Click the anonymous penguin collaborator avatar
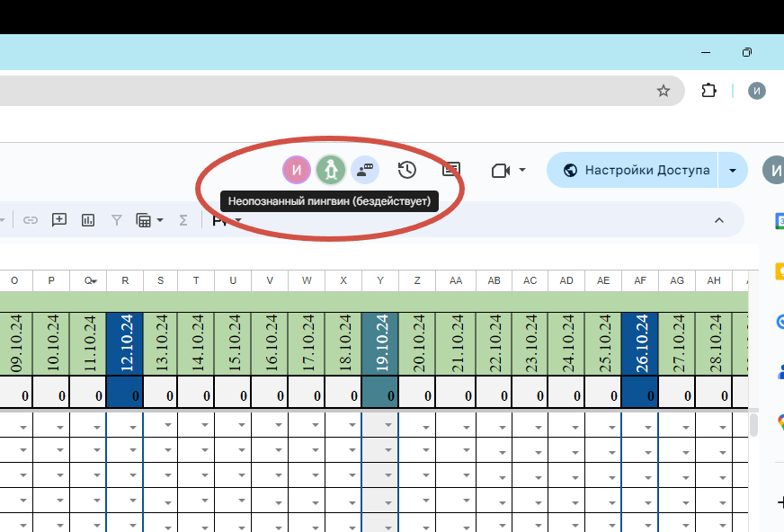This screenshot has height=532, width=784. (x=331, y=170)
